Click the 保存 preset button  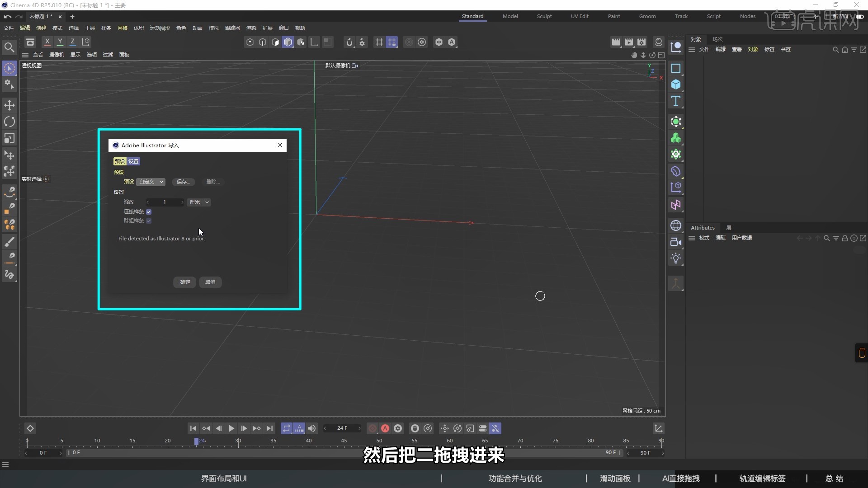[x=183, y=182]
